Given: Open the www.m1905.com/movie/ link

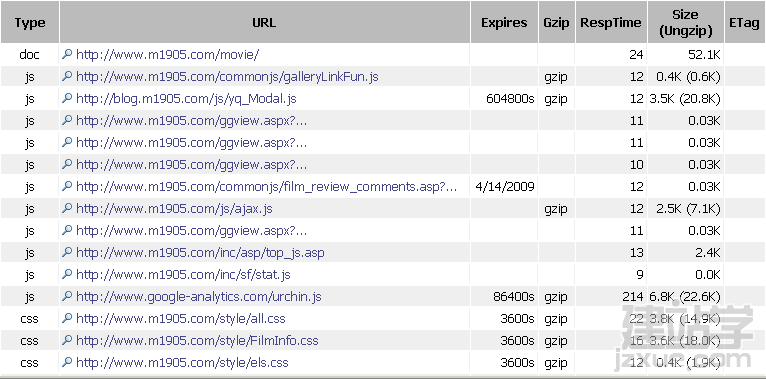Looking at the screenshot, I should point(168,55).
